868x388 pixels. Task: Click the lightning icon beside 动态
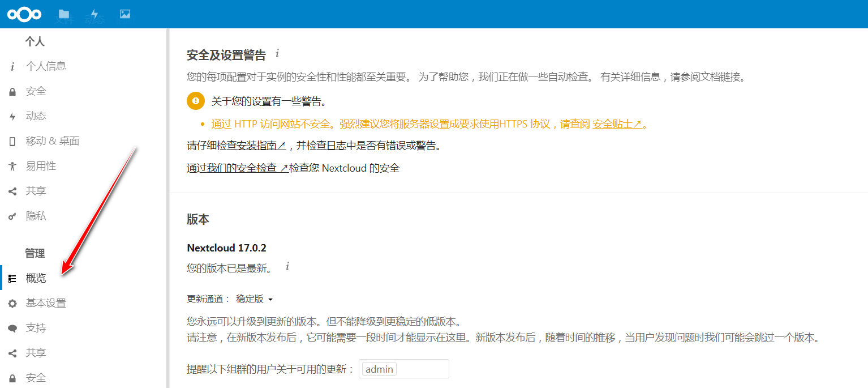click(x=12, y=117)
